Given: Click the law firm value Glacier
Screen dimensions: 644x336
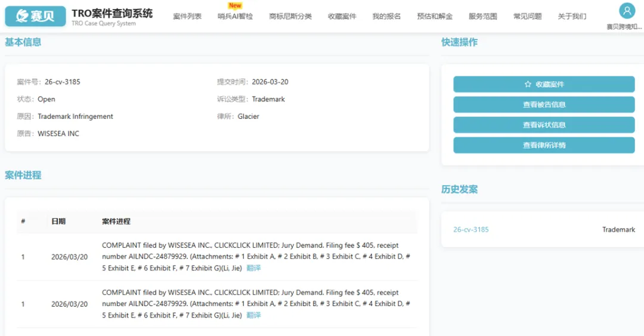Looking at the screenshot, I should (248, 116).
